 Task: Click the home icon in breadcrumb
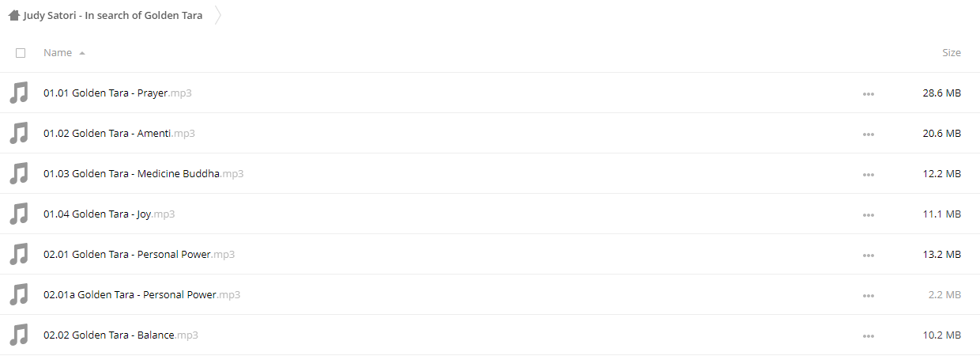click(14, 15)
